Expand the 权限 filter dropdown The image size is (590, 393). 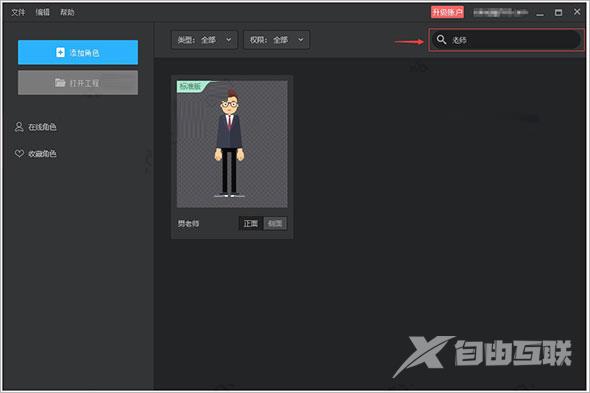point(277,40)
